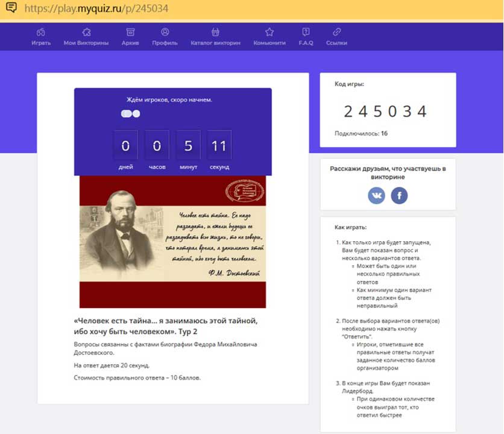Go to Профиль user icon
The width and height of the screenshot is (504, 434).
165,33
